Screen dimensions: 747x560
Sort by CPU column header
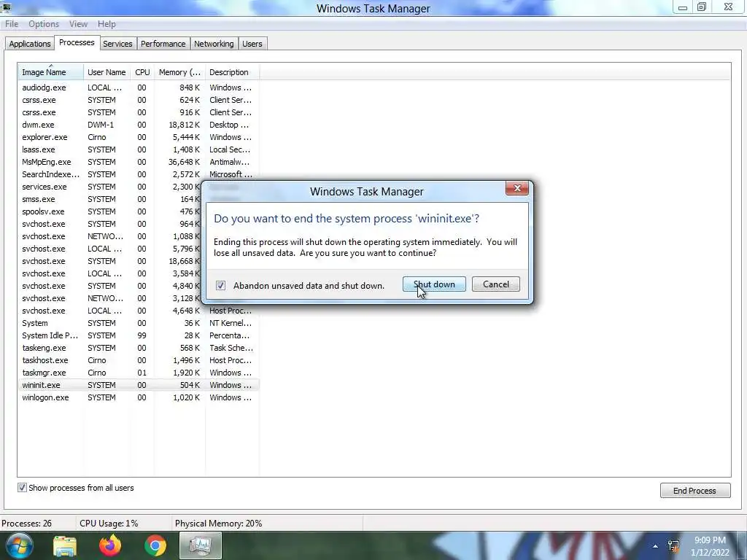tap(142, 72)
